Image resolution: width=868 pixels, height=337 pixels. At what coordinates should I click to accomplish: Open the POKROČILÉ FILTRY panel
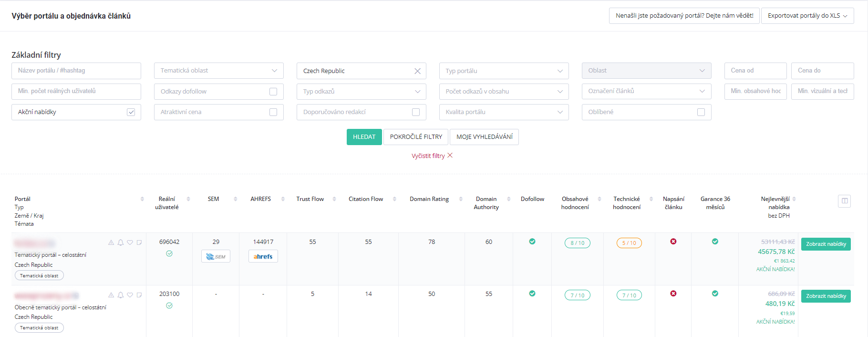[x=416, y=137]
